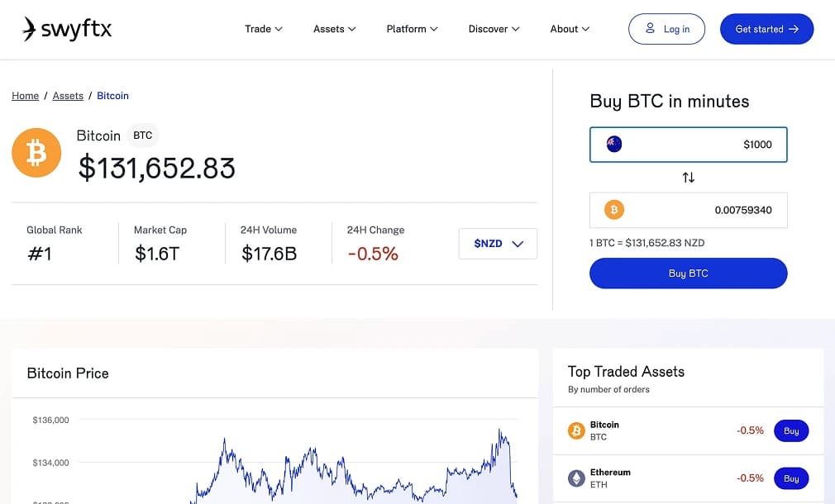This screenshot has height=504, width=835.
Task: Open the Platform menu
Action: 412,29
